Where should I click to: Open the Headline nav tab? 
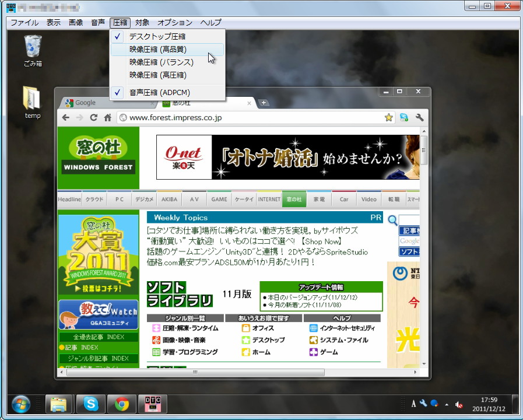[x=69, y=199]
